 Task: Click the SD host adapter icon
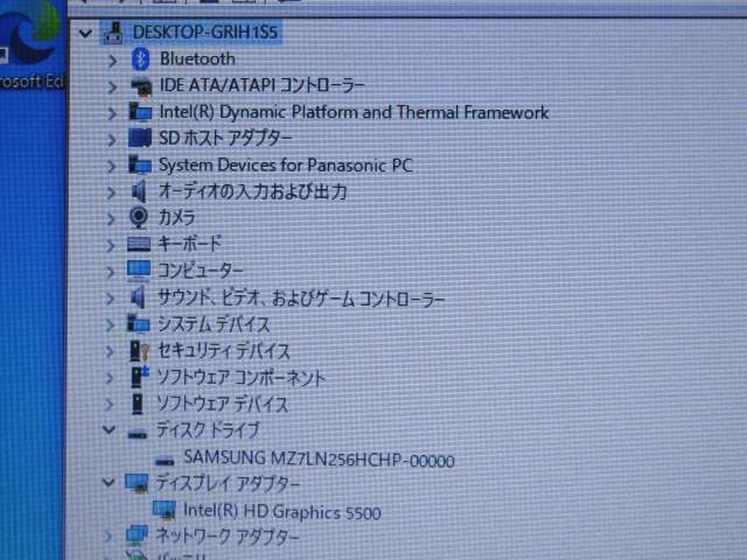tap(139, 138)
